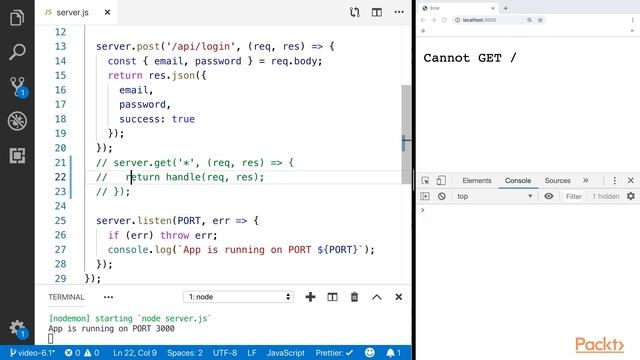Select language mode JavaScript
The width and height of the screenshot is (640, 360).
coord(286,353)
